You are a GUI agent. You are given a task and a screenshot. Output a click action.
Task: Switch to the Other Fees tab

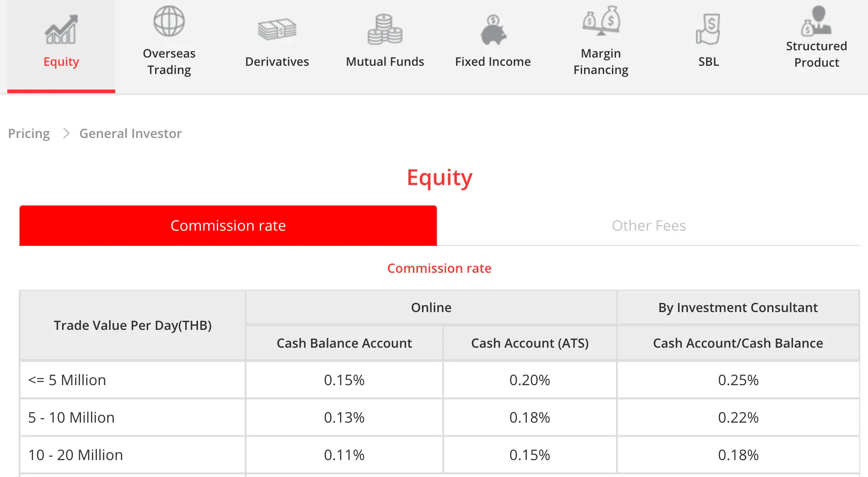tap(648, 226)
